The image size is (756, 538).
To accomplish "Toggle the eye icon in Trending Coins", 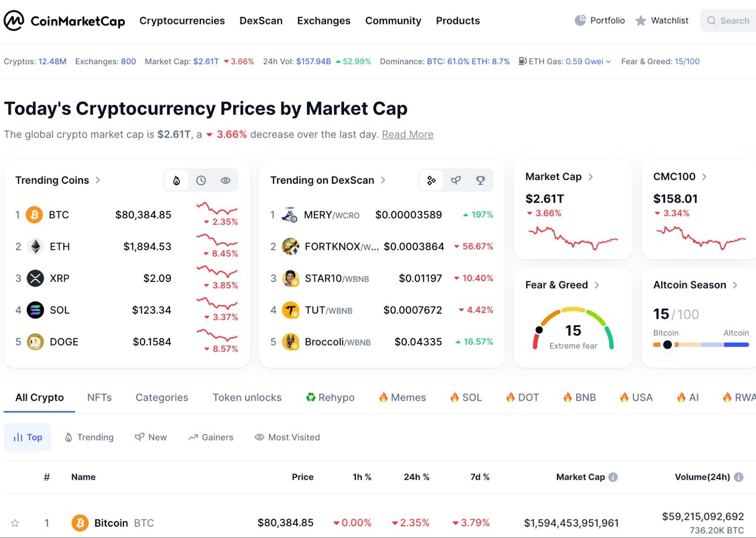I will click(x=225, y=180).
